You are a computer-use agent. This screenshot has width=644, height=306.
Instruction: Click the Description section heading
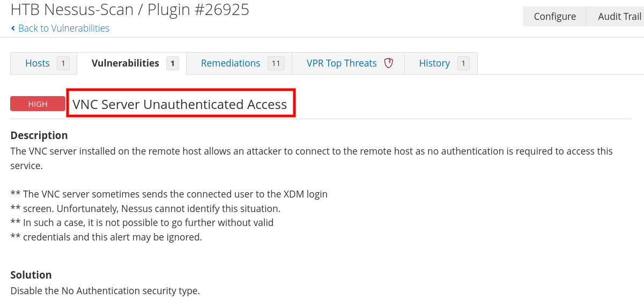coord(39,135)
